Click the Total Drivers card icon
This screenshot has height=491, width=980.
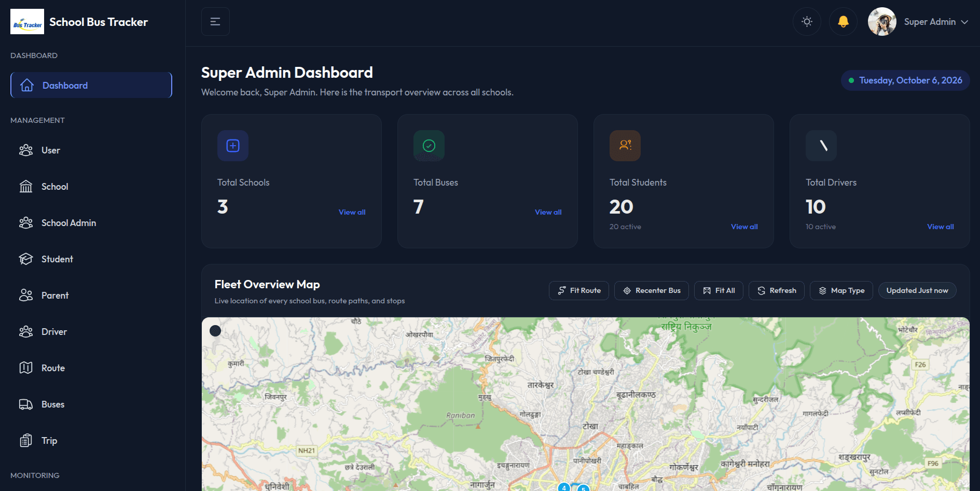(821, 146)
